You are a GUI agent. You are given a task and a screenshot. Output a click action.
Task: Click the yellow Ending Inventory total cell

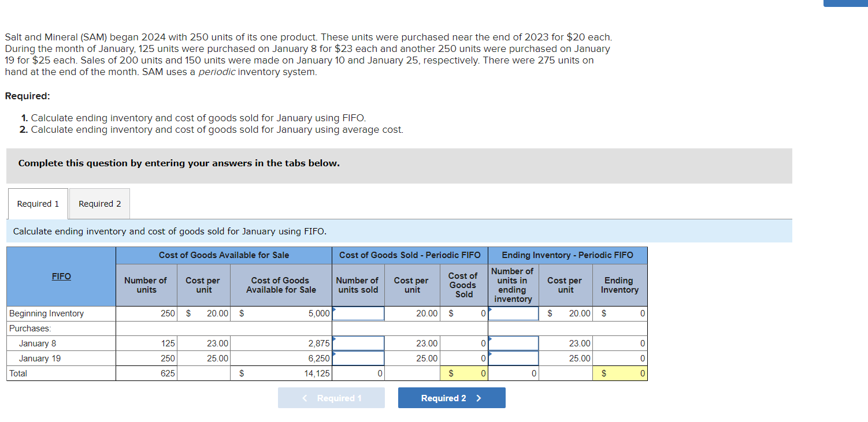tap(620, 373)
